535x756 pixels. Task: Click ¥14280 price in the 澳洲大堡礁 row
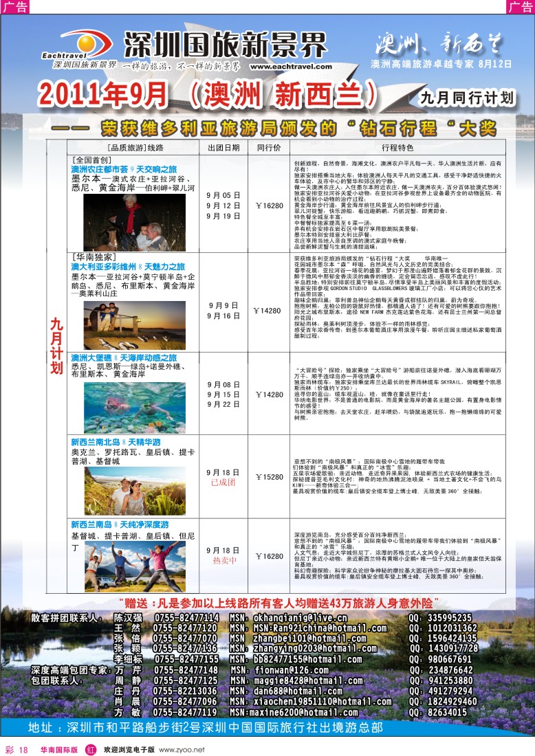(270, 394)
